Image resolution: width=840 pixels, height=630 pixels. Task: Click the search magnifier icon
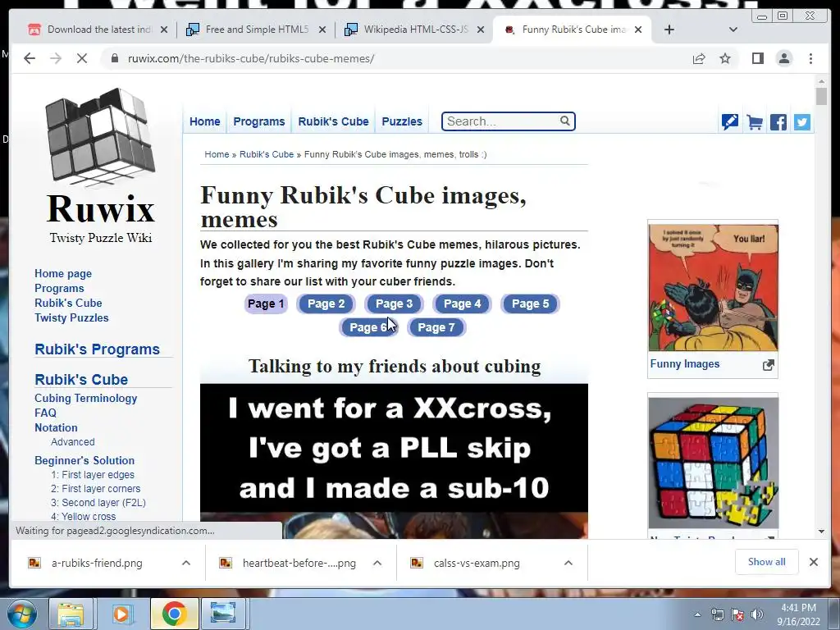point(565,121)
